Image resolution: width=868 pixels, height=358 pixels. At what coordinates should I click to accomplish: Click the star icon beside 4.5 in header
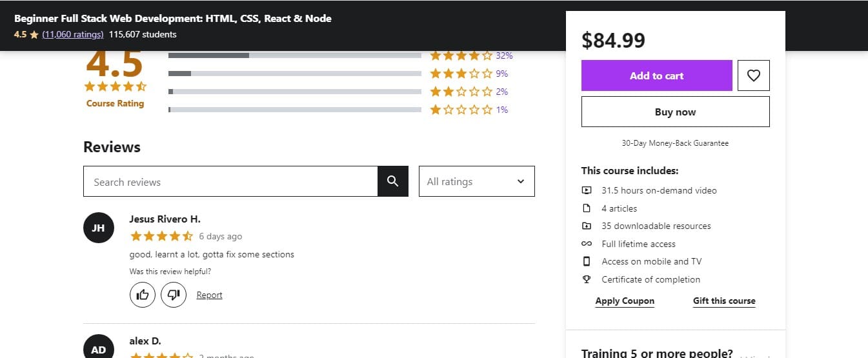(x=34, y=35)
